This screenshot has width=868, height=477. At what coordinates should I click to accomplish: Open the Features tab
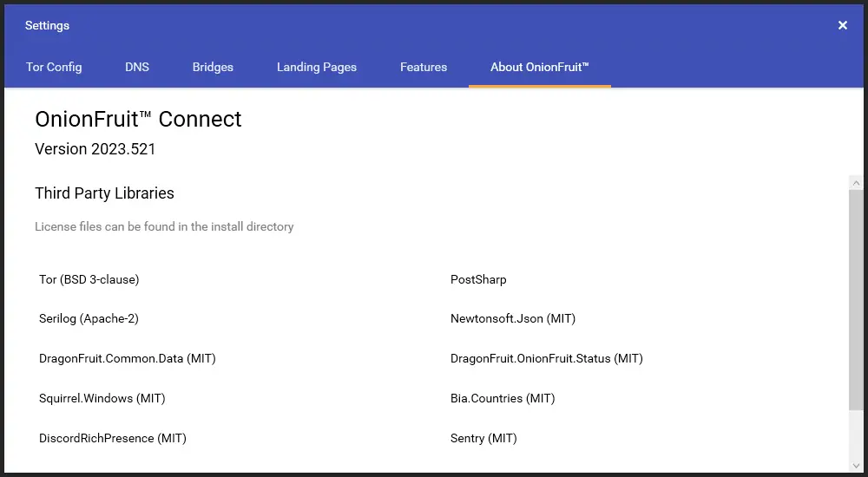pos(424,67)
